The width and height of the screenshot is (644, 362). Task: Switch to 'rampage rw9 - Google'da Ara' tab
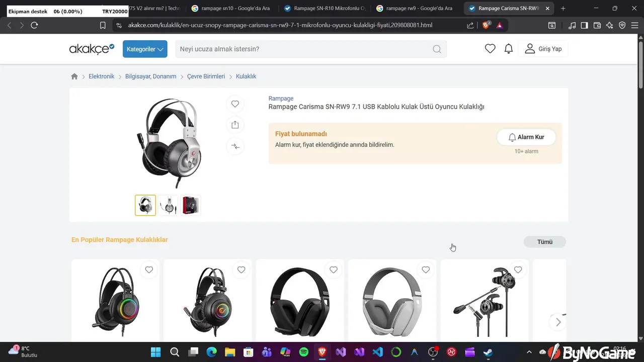click(414, 9)
